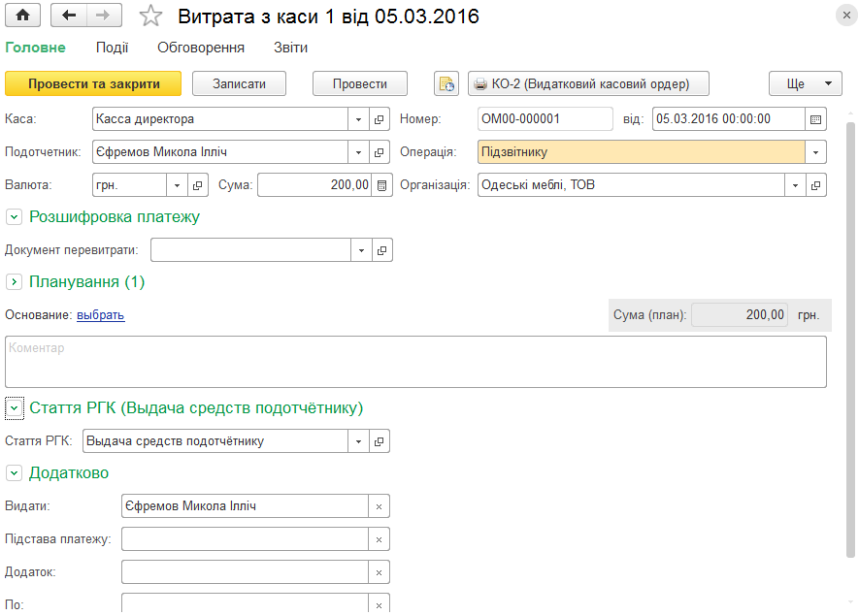Open the Стаття РГК dropdown list
The height and width of the screenshot is (616, 859).
pos(358,441)
